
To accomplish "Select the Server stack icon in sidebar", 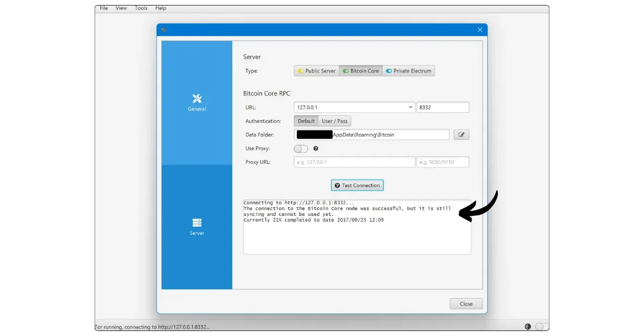I will point(197,223).
